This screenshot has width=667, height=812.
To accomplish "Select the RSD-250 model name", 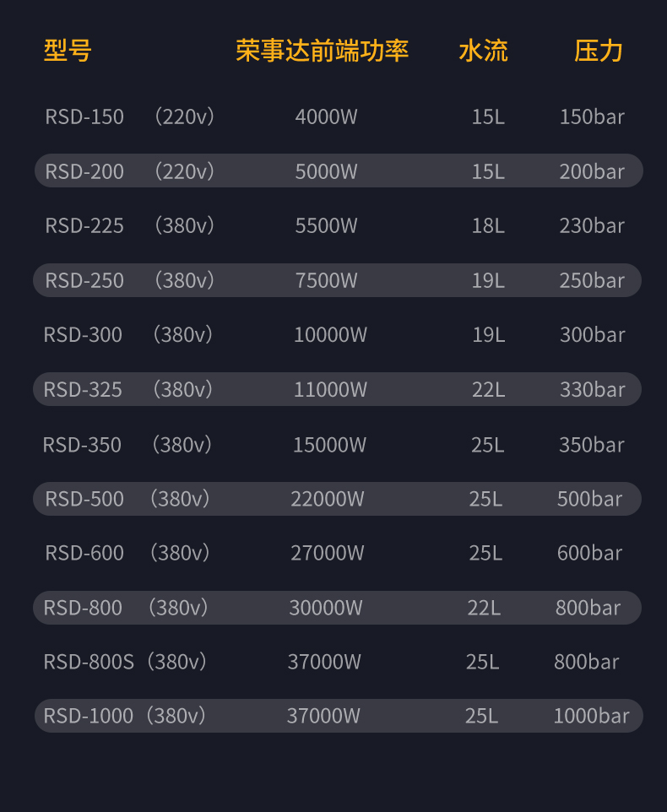I will click(x=84, y=280).
